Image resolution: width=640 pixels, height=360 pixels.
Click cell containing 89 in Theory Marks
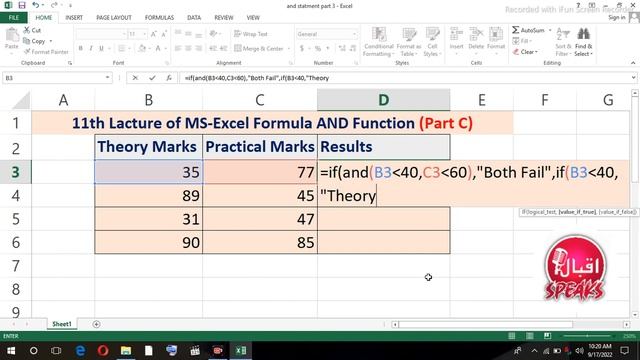pos(149,196)
